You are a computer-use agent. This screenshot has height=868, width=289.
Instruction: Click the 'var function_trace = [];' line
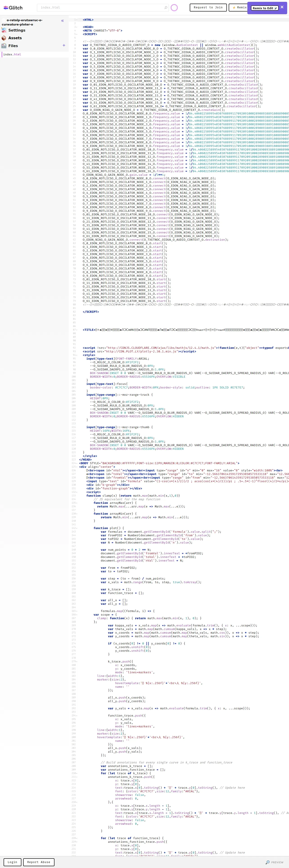tap(122, 593)
